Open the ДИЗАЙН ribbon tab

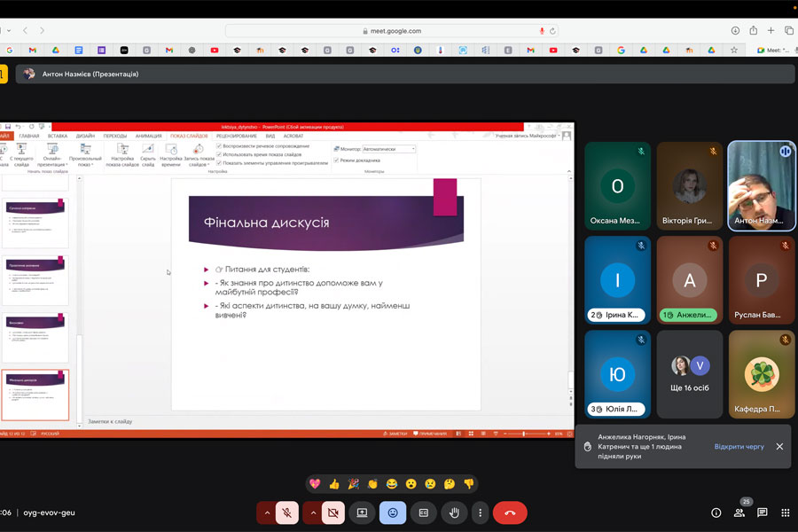pyautogui.click(x=85, y=136)
